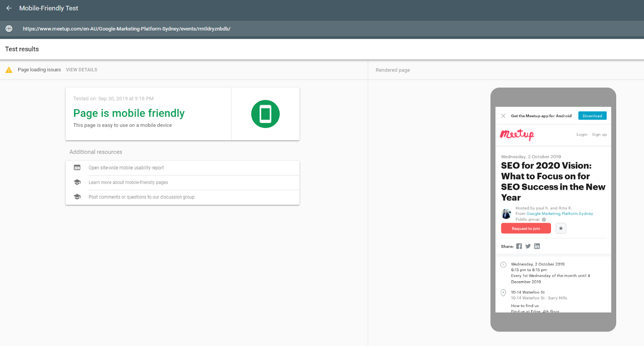The width and height of the screenshot is (644, 346).
Task: Click 'Get the Meetup app for Android' text
Action: 541,116
